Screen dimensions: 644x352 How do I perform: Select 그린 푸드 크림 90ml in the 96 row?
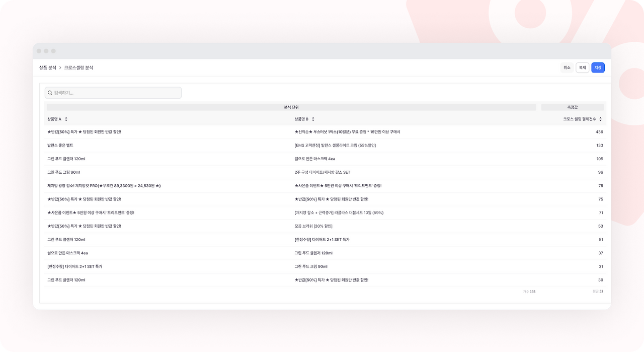64,172
